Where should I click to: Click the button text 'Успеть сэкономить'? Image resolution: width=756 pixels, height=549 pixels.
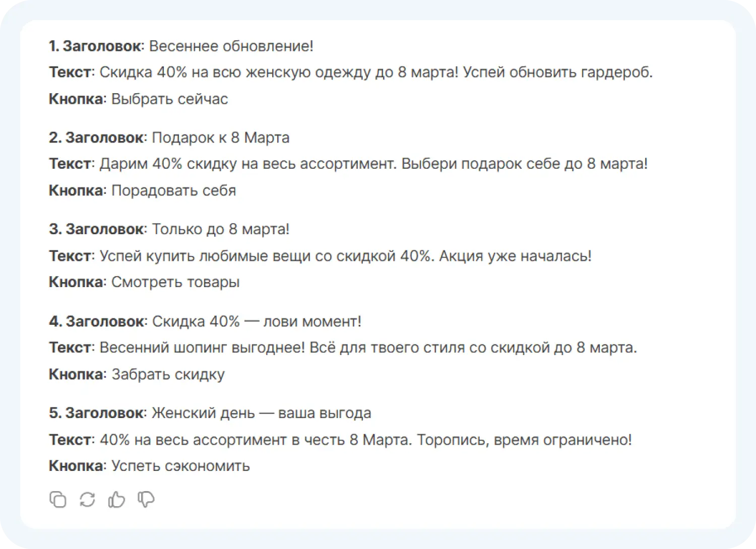(180, 466)
